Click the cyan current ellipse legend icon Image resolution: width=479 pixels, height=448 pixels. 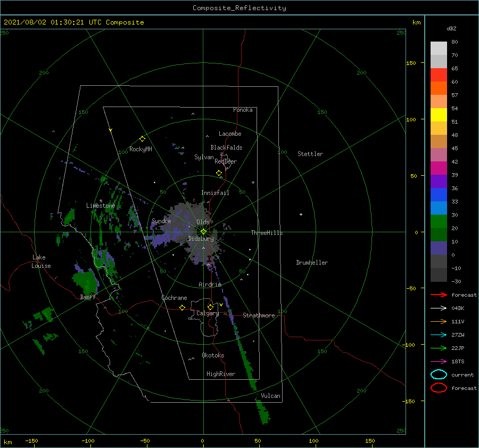439,374
